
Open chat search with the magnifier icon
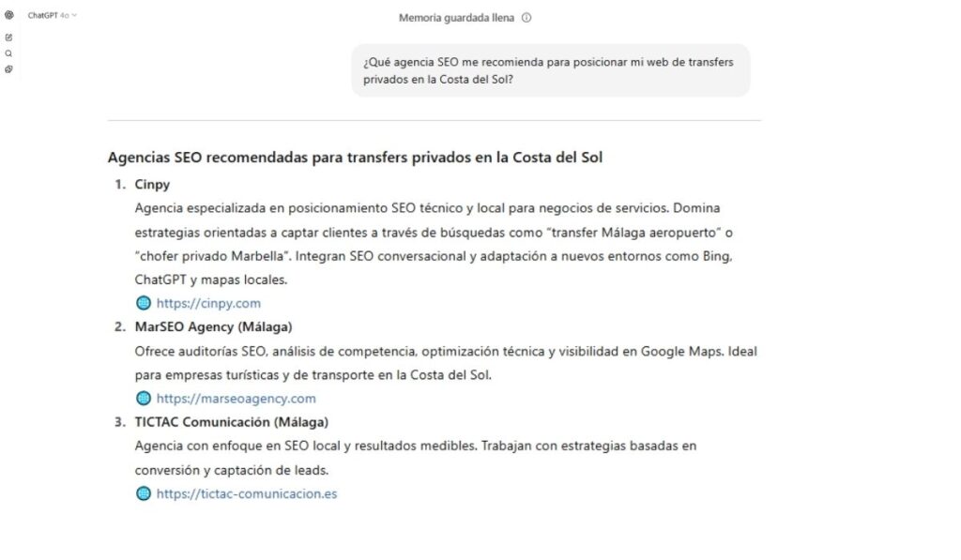pos(9,53)
